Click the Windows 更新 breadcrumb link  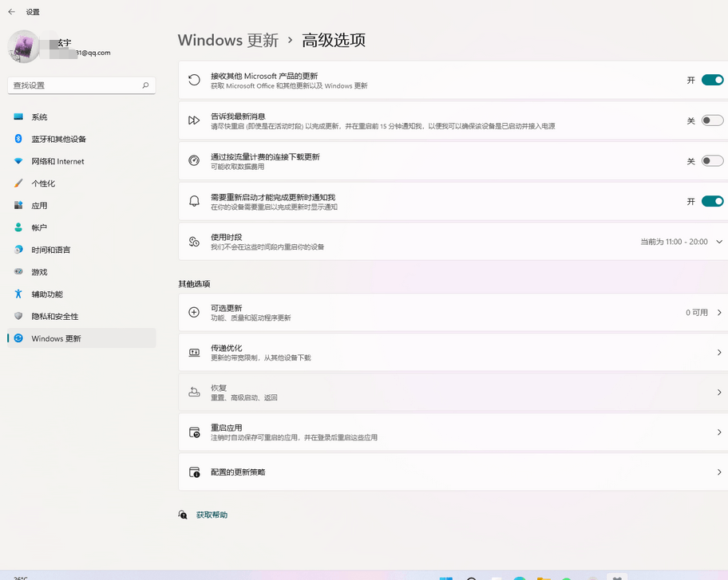228,41
